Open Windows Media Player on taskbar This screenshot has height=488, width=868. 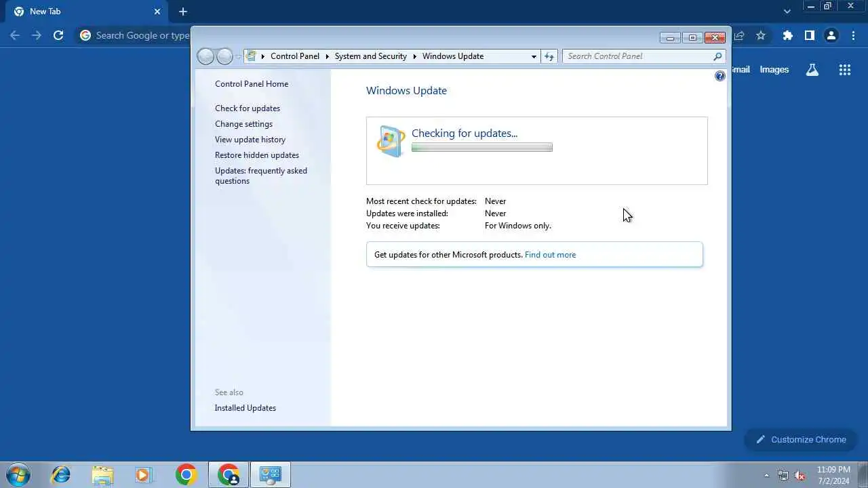click(x=144, y=474)
